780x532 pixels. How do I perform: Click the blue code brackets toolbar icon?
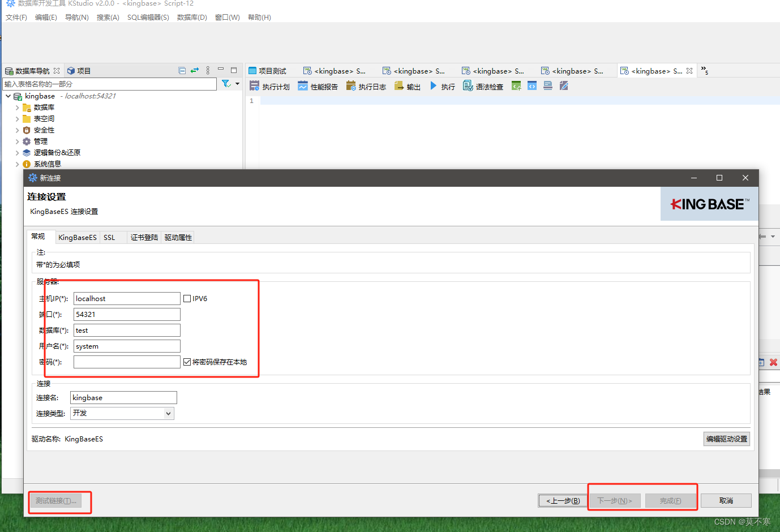532,86
